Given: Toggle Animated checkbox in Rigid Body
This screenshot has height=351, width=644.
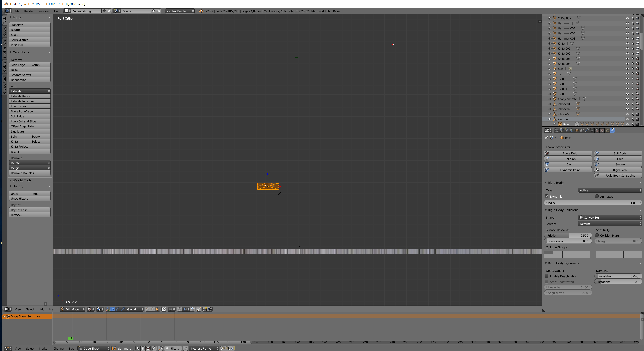Looking at the screenshot, I should pos(597,196).
